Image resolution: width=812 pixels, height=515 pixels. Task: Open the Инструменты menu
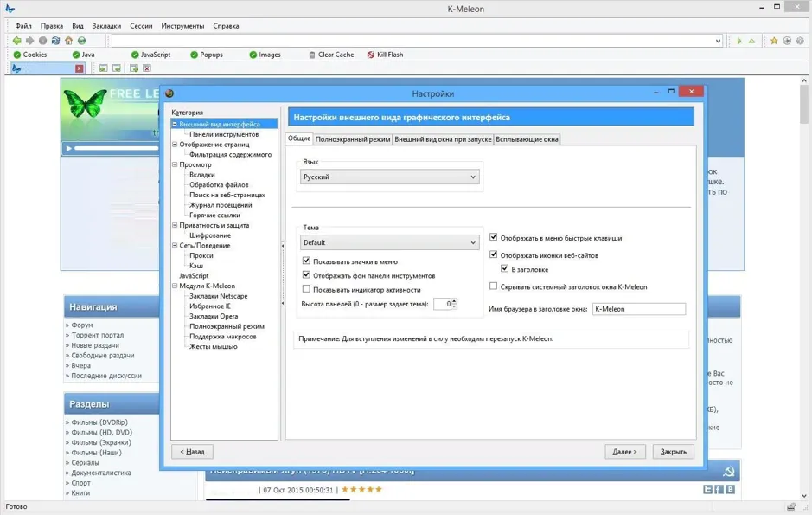click(x=182, y=26)
